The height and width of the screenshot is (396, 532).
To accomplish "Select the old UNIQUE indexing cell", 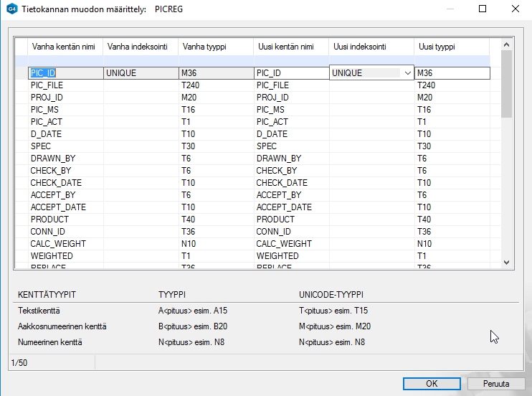I will click(x=141, y=73).
